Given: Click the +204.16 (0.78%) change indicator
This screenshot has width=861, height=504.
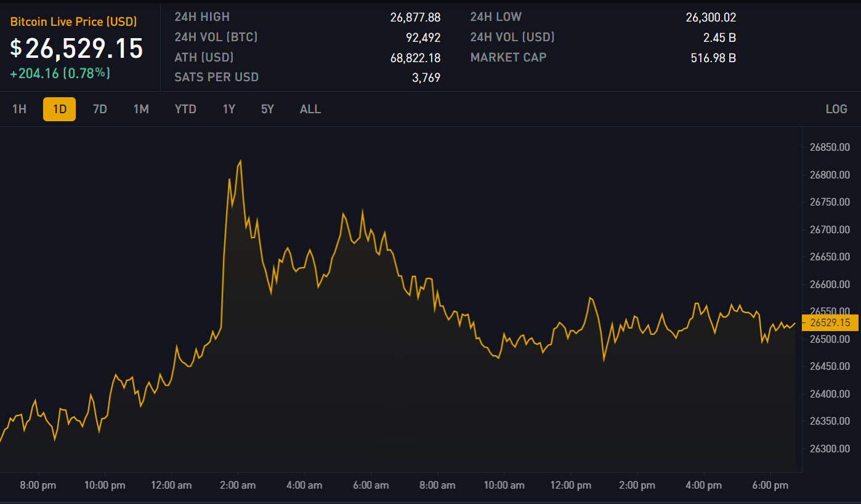Looking at the screenshot, I should pyautogui.click(x=60, y=73).
